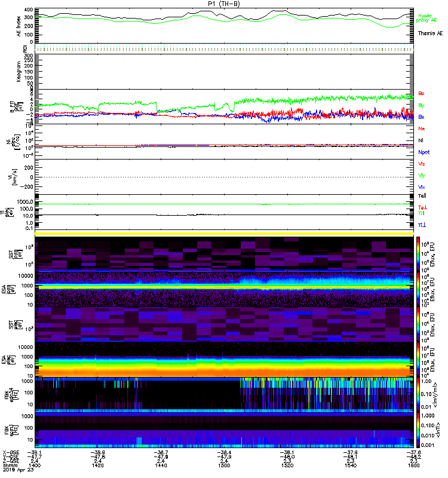The height and width of the screenshot is (478, 448).
Task: Click the red Vix legend label
Action: point(422,164)
